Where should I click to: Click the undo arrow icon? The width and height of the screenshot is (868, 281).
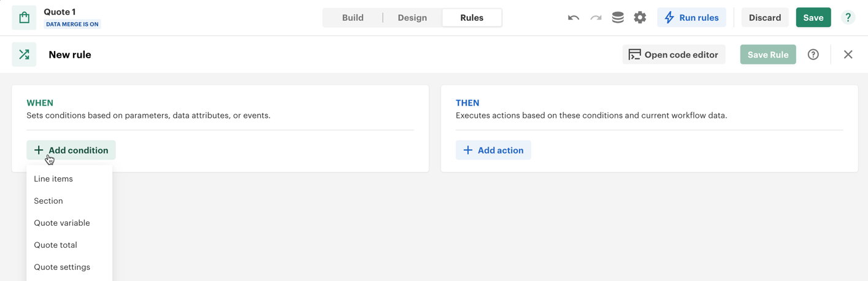573,18
